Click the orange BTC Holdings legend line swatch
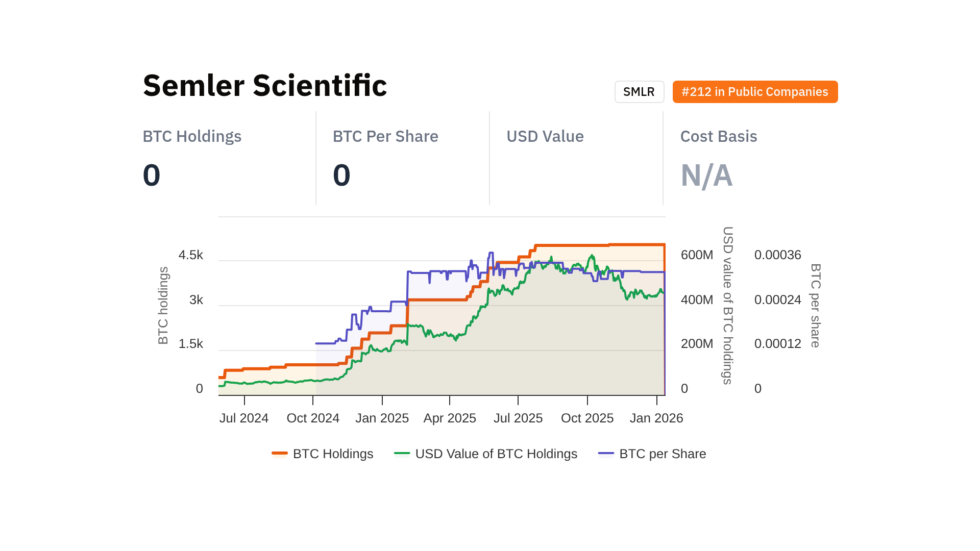This screenshot has width=980, height=551. point(280,453)
